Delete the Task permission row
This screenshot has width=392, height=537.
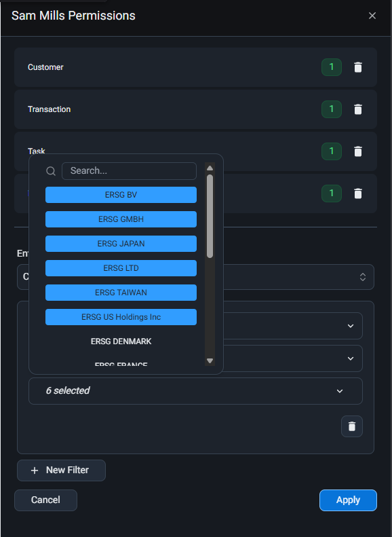click(358, 151)
